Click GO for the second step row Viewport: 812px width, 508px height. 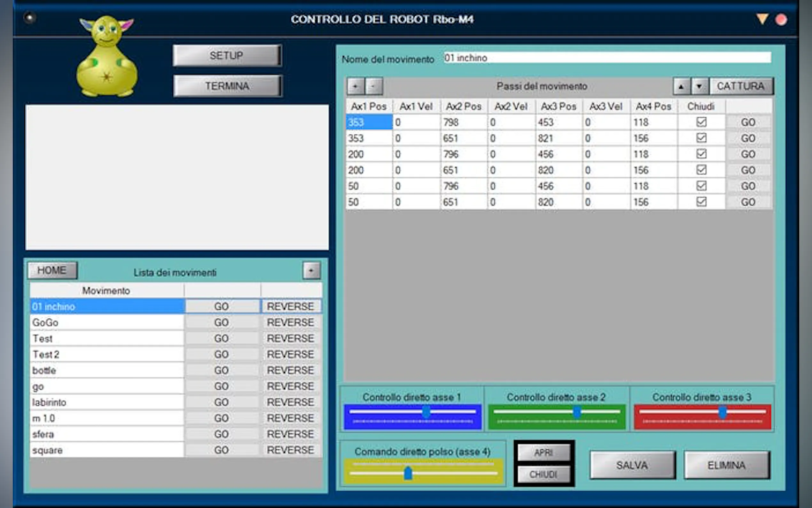pyautogui.click(x=748, y=139)
